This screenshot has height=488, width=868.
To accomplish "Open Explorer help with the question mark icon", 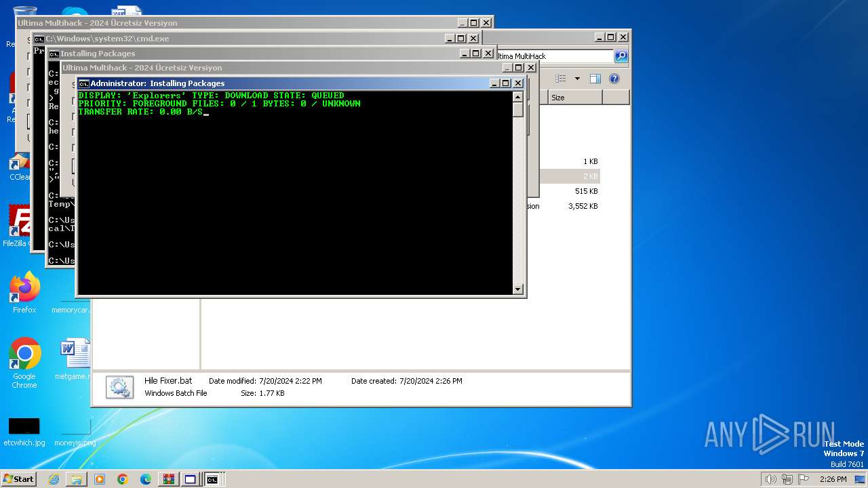I will [x=614, y=79].
